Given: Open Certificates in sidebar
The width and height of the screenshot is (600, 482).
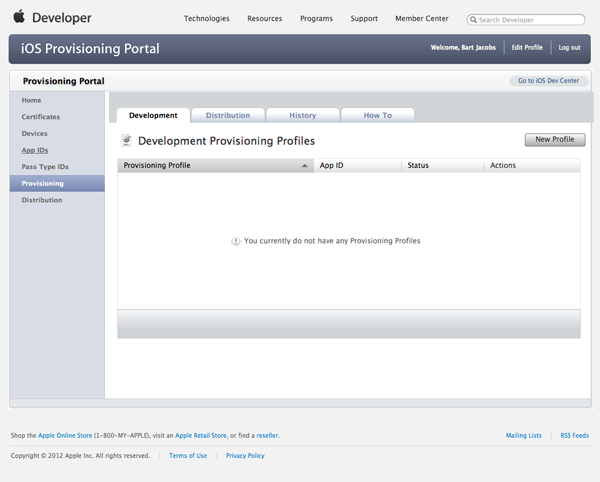Looking at the screenshot, I should pos(41,117).
